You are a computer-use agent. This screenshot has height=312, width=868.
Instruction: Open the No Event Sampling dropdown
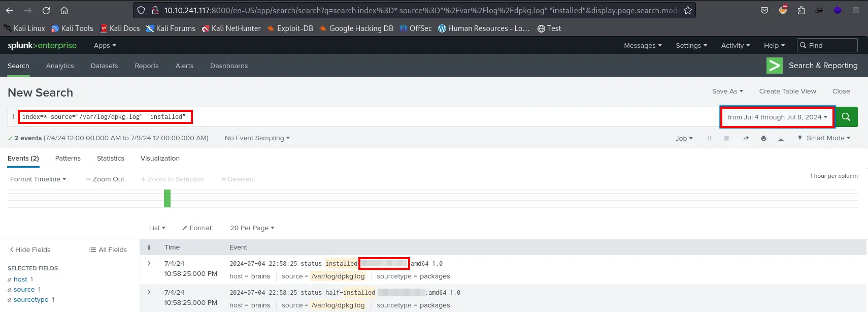[x=257, y=138]
